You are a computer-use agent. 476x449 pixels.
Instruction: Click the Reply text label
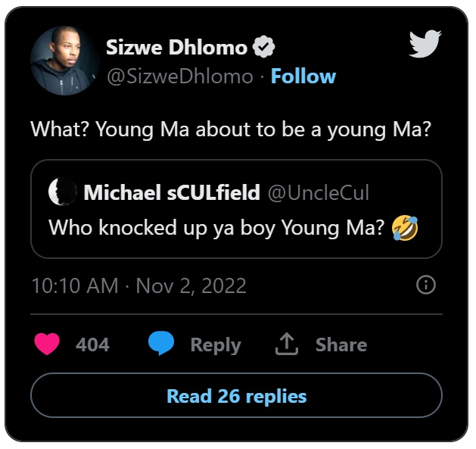click(x=216, y=345)
